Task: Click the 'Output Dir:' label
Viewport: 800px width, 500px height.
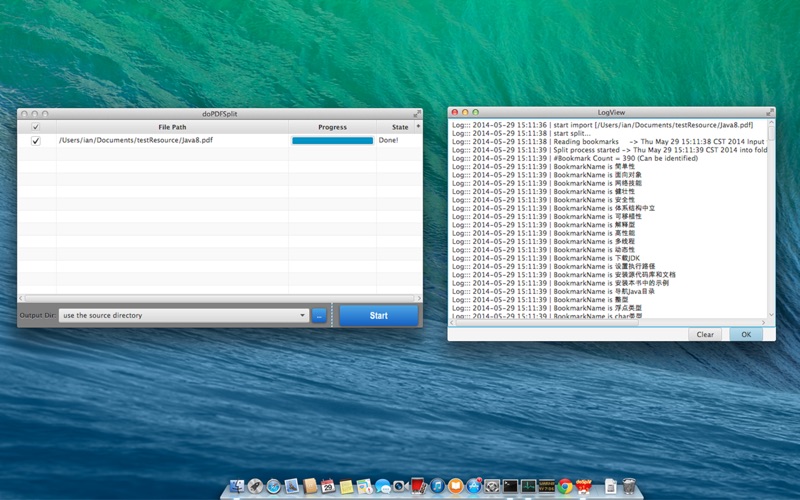Action: click(38, 315)
